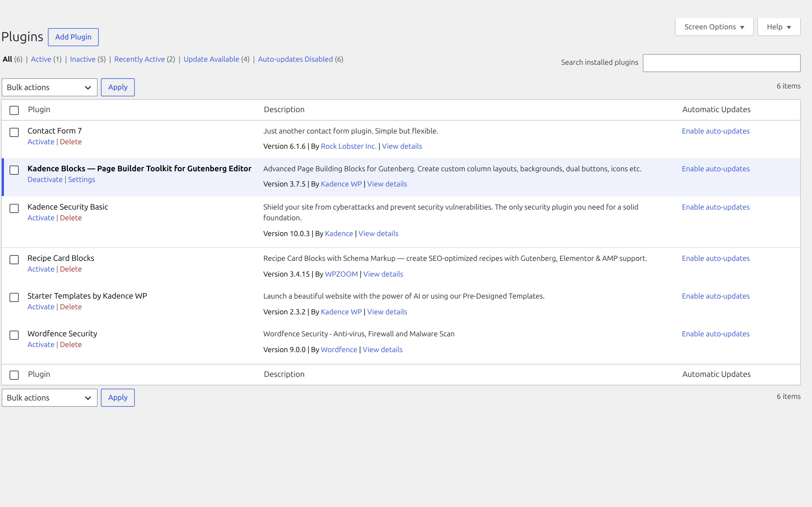Filter plugins by Inactive
The height and width of the screenshot is (507, 812).
pyautogui.click(x=83, y=59)
